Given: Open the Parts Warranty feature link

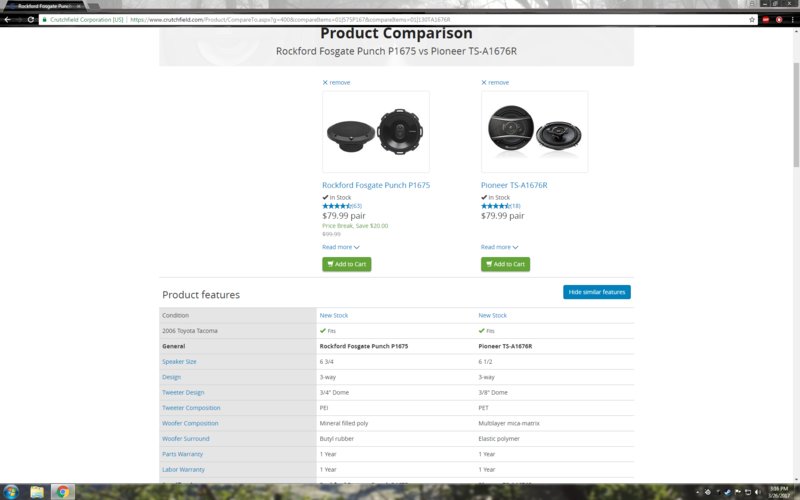Looking at the screenshot, I should (x=182, y=454).
